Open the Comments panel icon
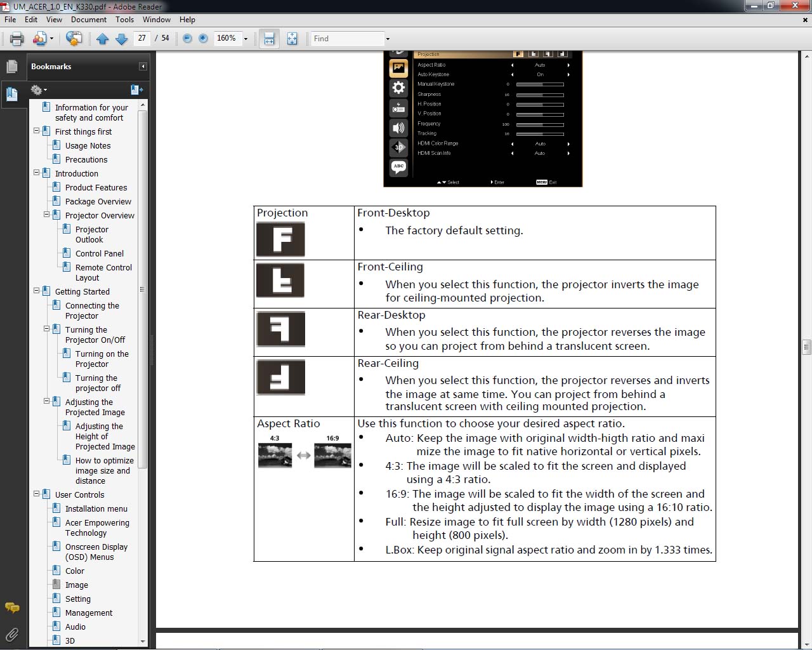The width and height of the screenshot is (812, 650). [12, 607]
